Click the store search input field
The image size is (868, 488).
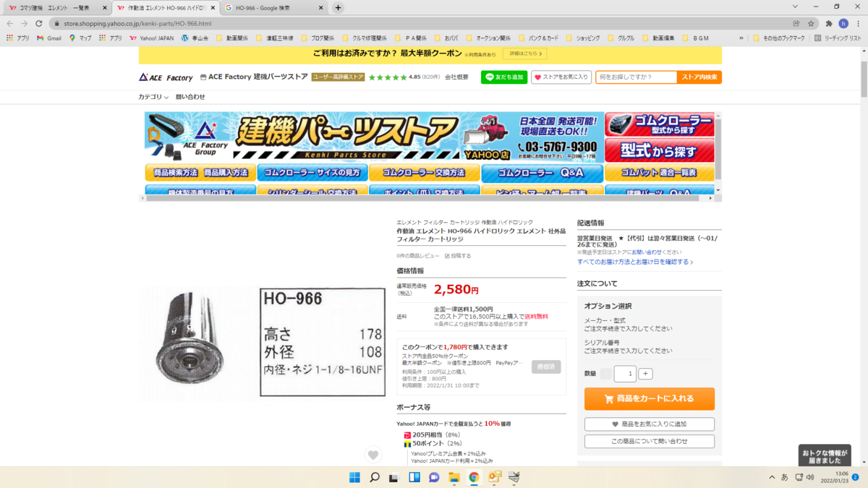tap(636, 77)
